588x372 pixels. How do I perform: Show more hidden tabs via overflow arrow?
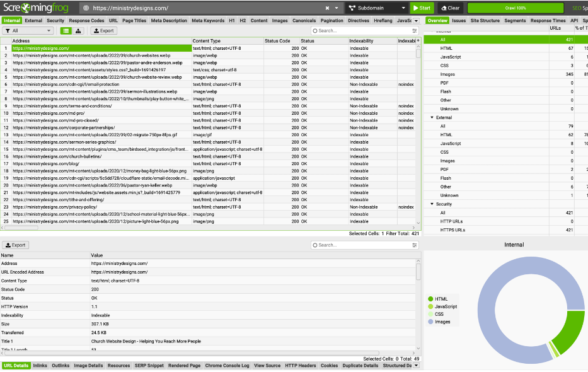pos(417,20)
